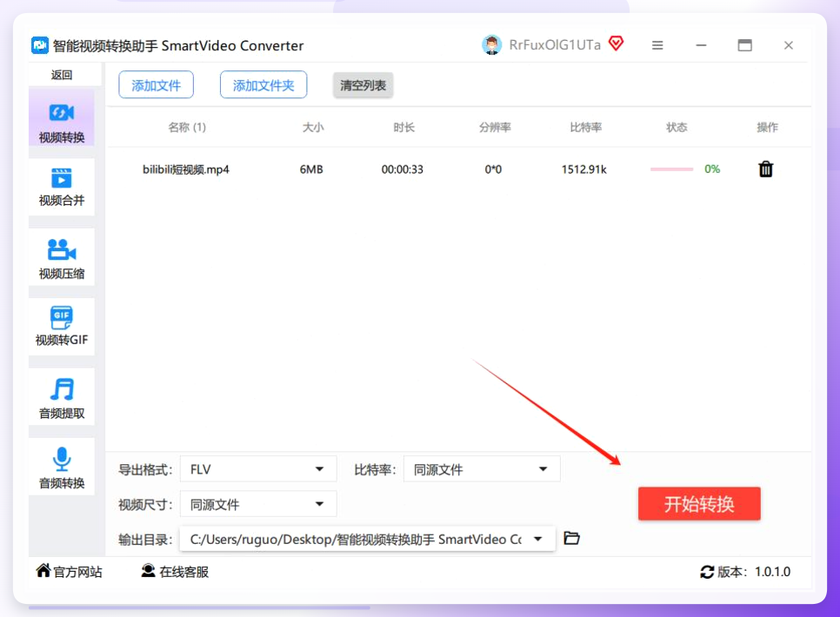Viewport: 840px width, 617px height.
Task: Click the SmartVideo Converter app logo
Action: pos(40,45)
